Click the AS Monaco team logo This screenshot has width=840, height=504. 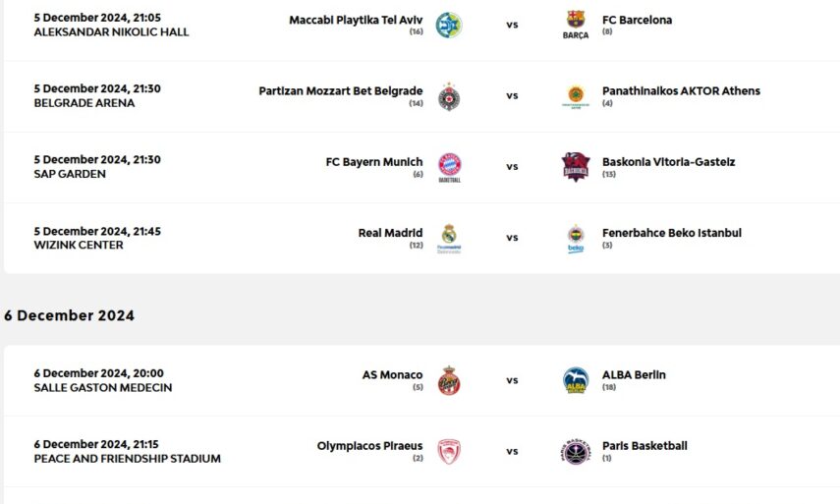coord(449,380)
